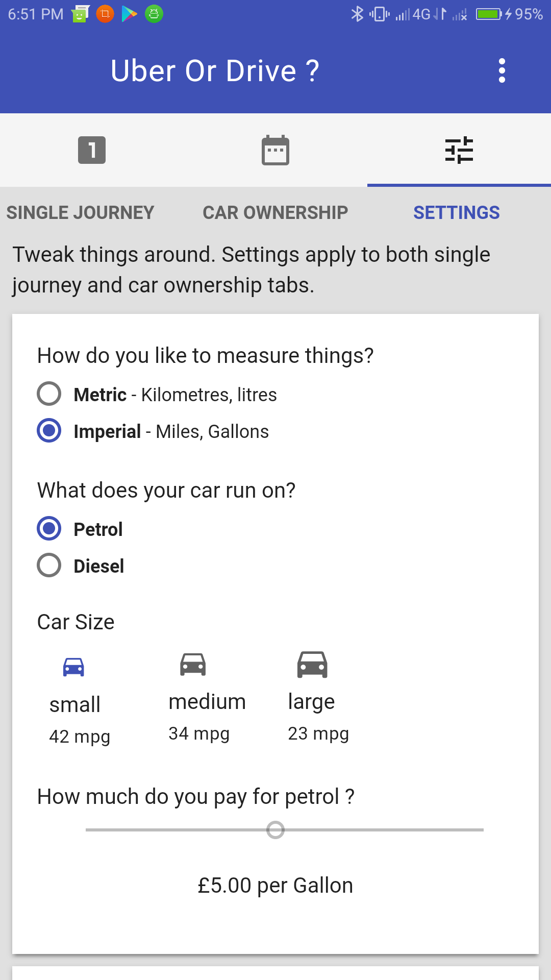Tap the battery indicator in status bar
551x980 pixels.
click(489, 14)
